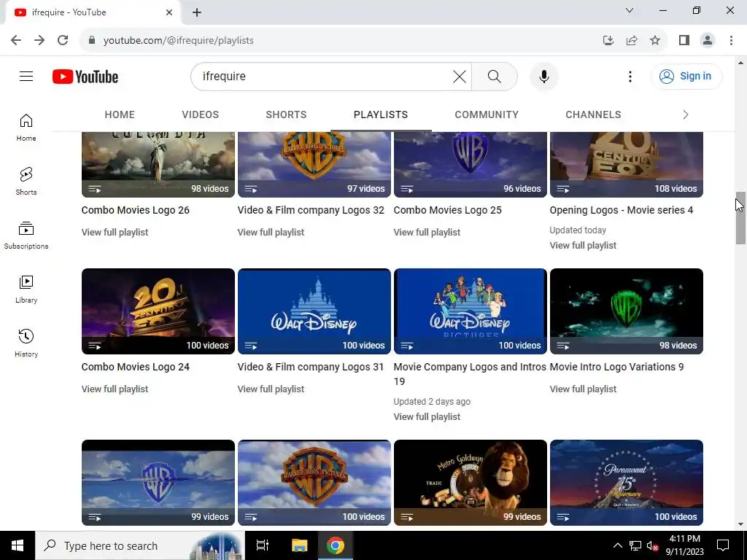Open the Chrome profile avatar
Viewport: 747px width, 560px height.
(x=708, y=40)
